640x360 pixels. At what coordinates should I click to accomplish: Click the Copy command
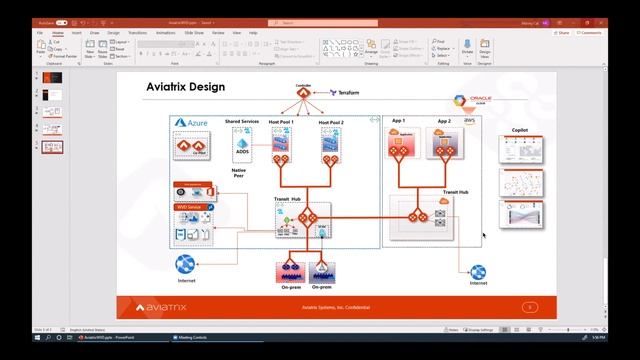(56, 49)
